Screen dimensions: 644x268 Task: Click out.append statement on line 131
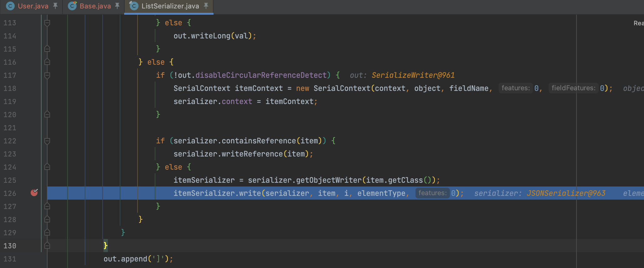138,259
